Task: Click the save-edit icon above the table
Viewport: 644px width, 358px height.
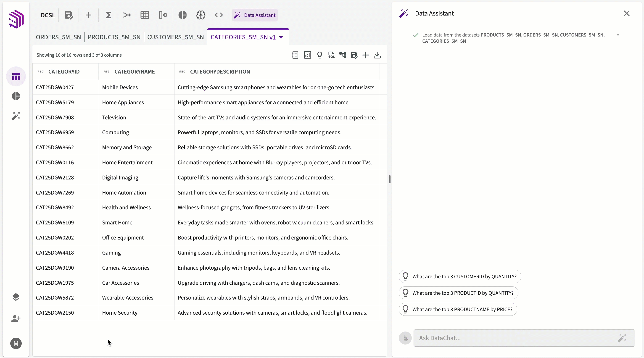Action: coord(354,55)
